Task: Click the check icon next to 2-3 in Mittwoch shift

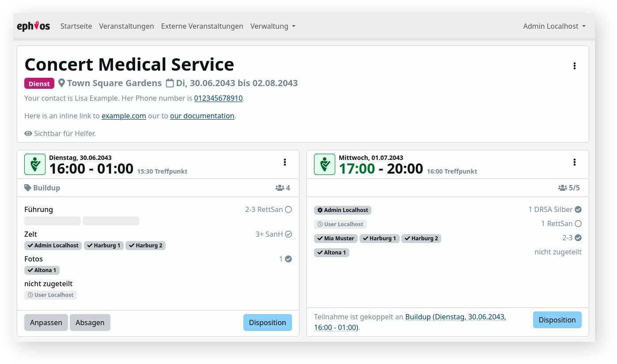Action: pos(578,238)
